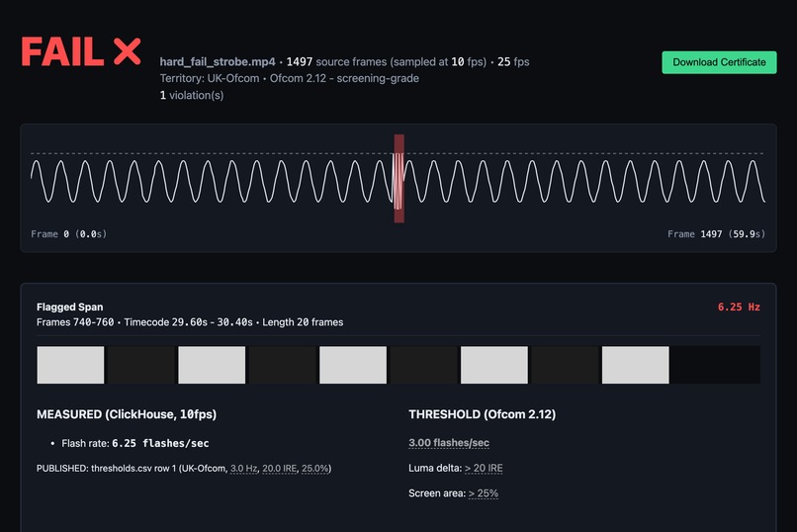Click 'Flash rate: 6.25 flashes/sec' item
Screen dimensions: 797x532
[x=135, y=443]
